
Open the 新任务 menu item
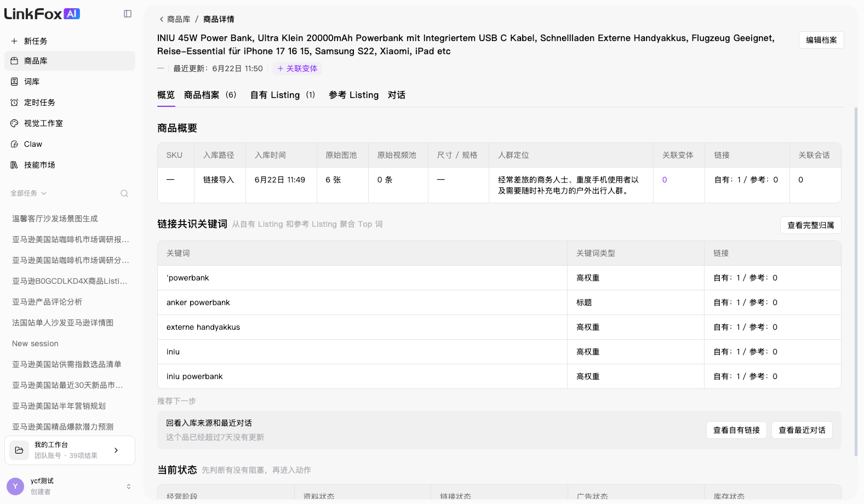[70, 41]
